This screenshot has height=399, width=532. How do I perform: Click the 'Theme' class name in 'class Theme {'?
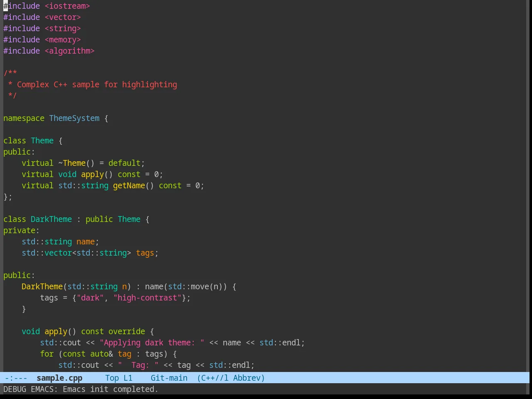(42, 140)
